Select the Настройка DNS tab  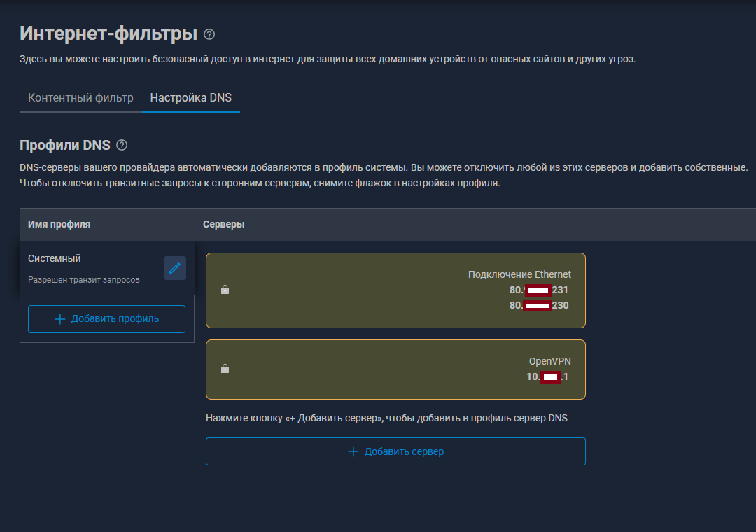point(190,98)
